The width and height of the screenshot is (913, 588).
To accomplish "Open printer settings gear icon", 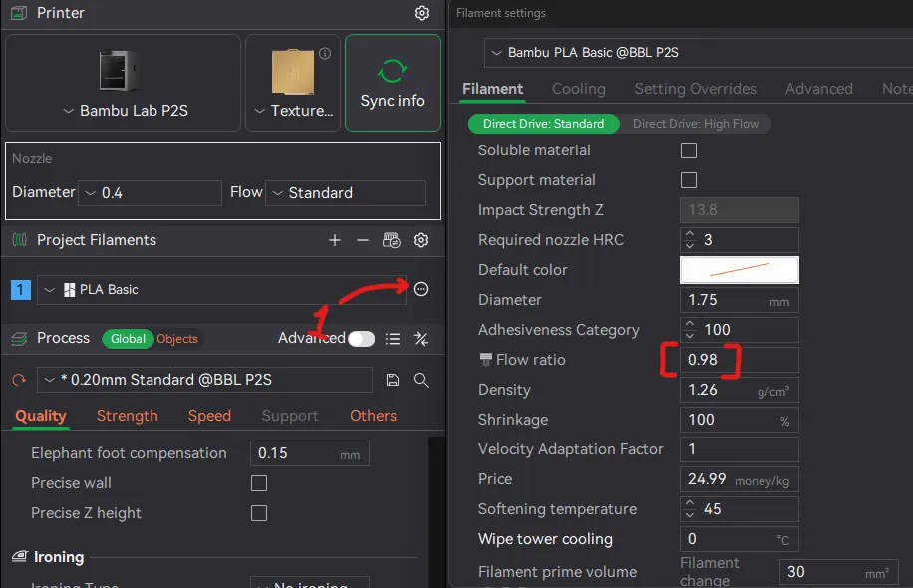I will (421, 13).
